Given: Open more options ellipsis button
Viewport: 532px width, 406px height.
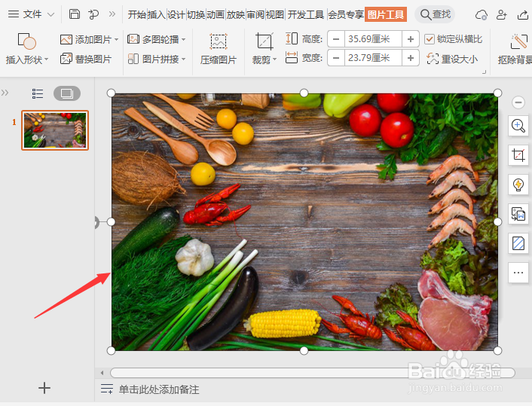Looking at the screenshot, I should (518, 273).
